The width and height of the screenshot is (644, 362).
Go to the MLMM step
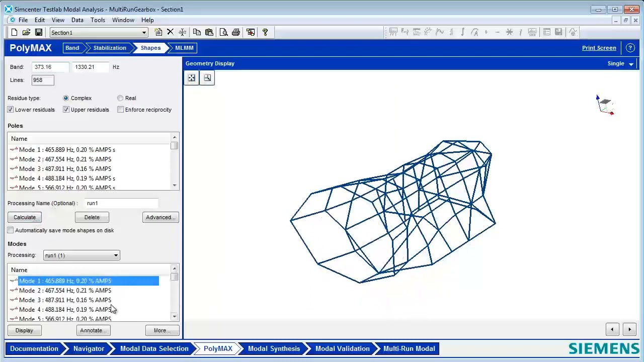point(184,48)
